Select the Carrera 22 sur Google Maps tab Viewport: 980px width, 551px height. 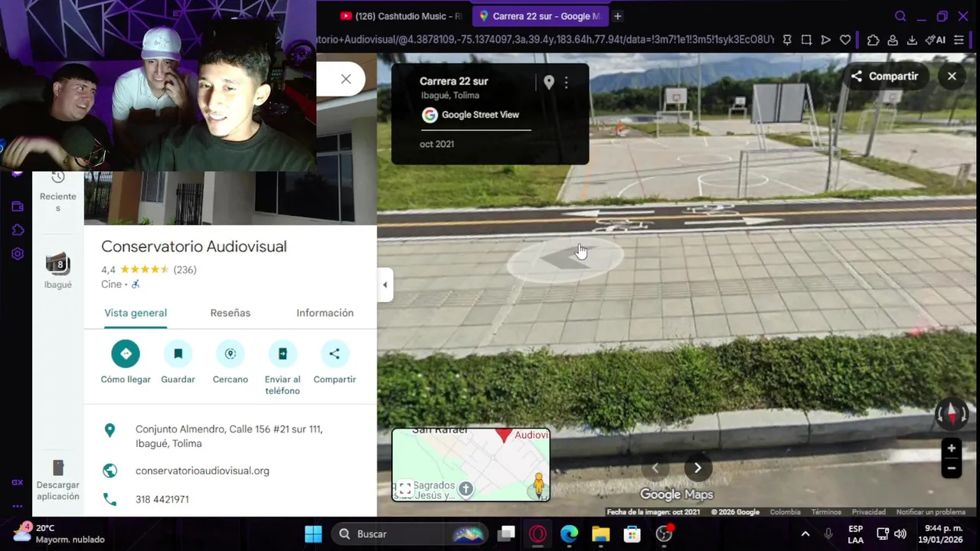541,16
